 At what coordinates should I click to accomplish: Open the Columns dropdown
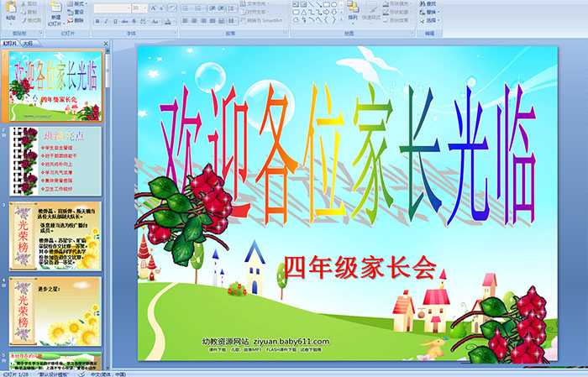[233, 21]
